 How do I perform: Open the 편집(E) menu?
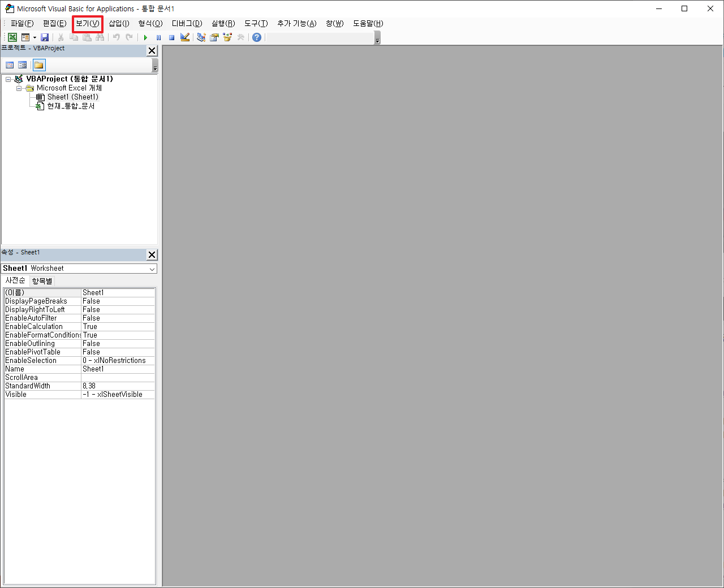pyautogui.click(x=55, y=24)
